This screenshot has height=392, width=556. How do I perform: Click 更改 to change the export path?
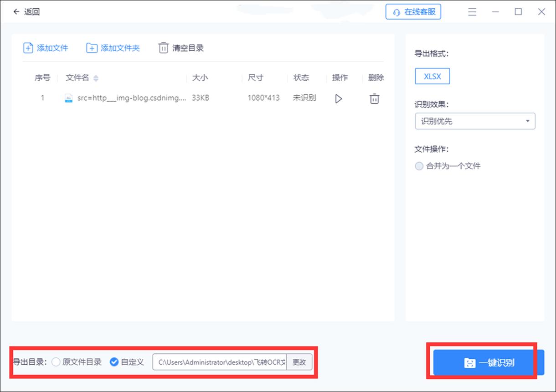click(299, 362)
